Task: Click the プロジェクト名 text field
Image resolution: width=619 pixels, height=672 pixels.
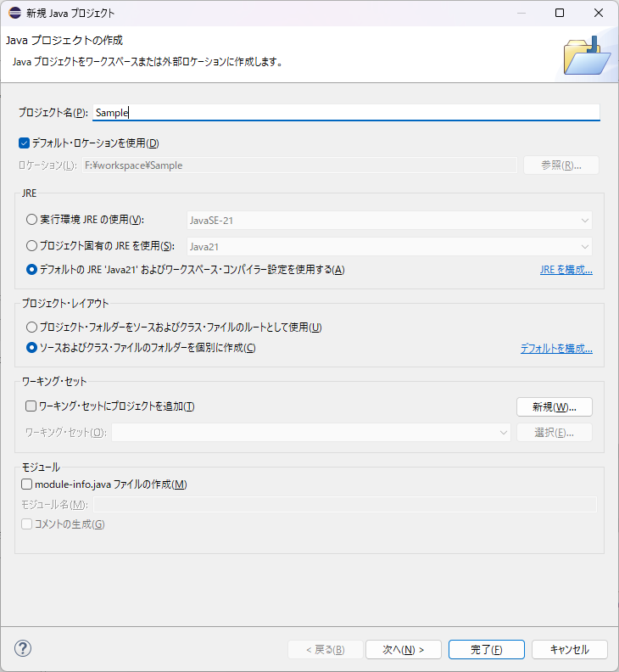Action: 345,113
